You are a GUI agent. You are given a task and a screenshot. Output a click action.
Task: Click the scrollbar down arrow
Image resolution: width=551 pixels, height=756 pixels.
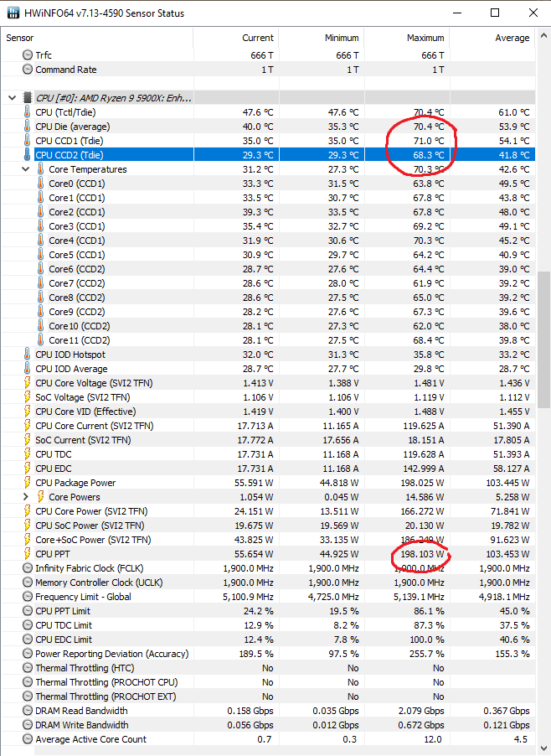coord(543,748)
